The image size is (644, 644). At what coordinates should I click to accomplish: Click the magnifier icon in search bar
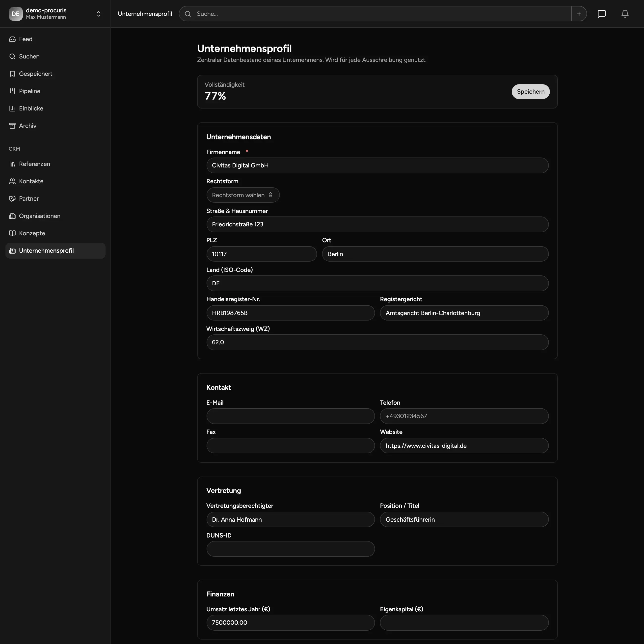[x=188, y=14]
